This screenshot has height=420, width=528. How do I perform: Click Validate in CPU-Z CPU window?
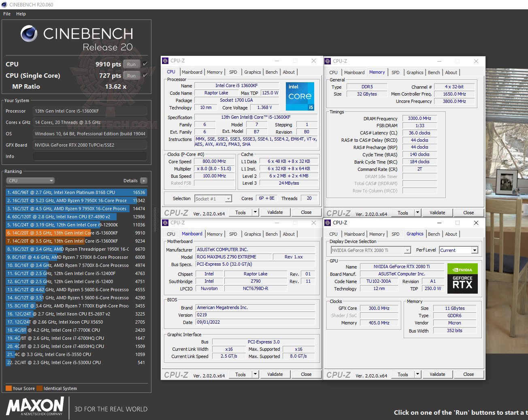(275, 212)
